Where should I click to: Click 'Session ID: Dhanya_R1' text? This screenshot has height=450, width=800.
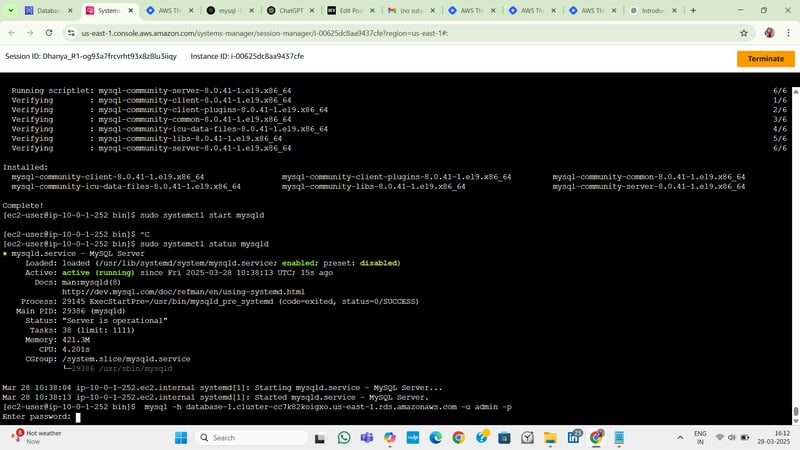pyautogui.click(x=91, y=56)
